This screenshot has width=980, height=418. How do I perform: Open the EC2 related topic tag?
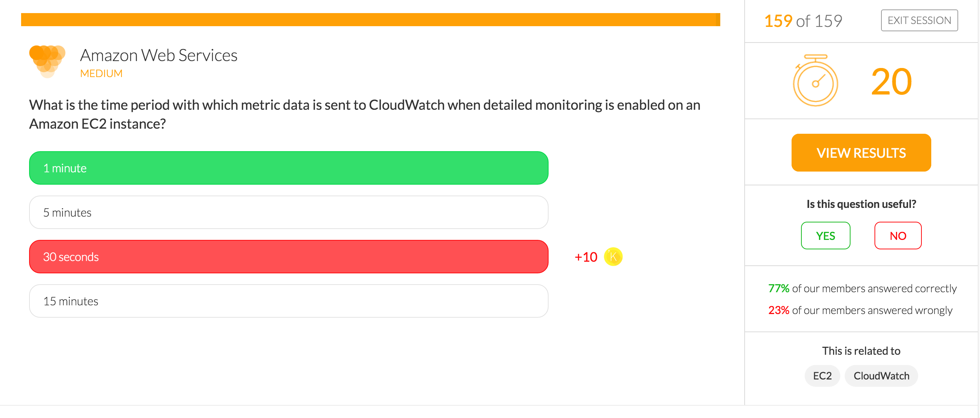(x=822, y=376)
